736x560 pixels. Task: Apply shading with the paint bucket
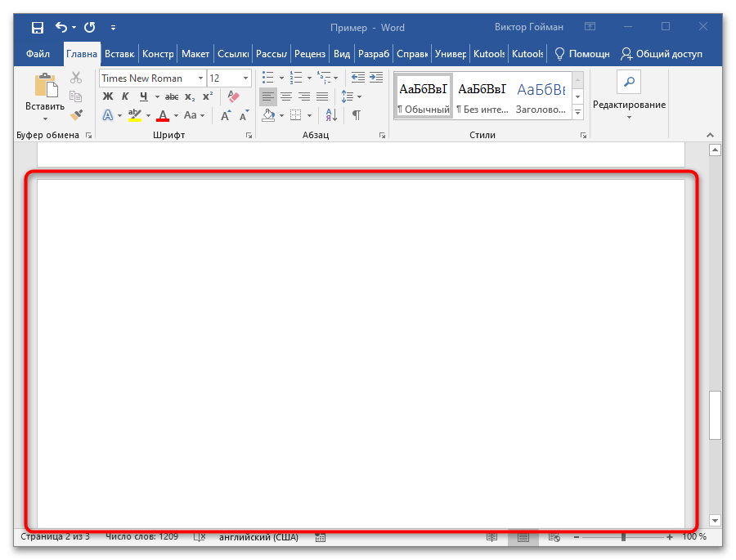coord(268,115)
